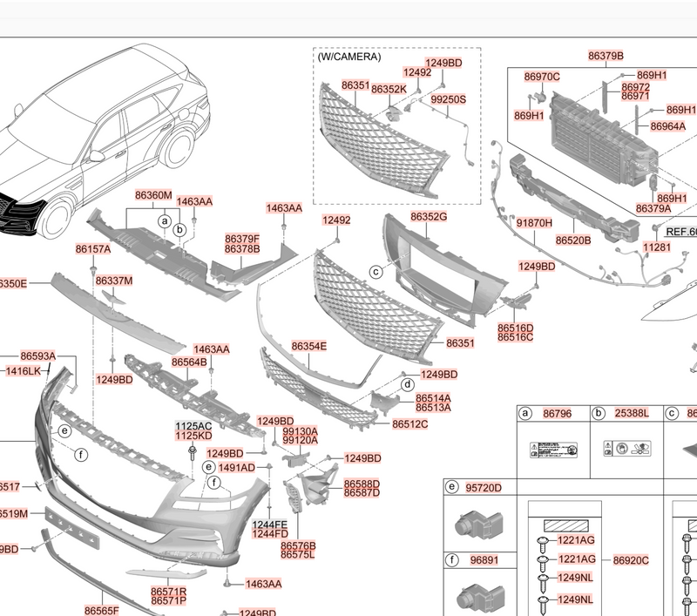This screenshot has height=616, width=697.
Task: Click kit part number 86920C
Action: tap(631, 560)
